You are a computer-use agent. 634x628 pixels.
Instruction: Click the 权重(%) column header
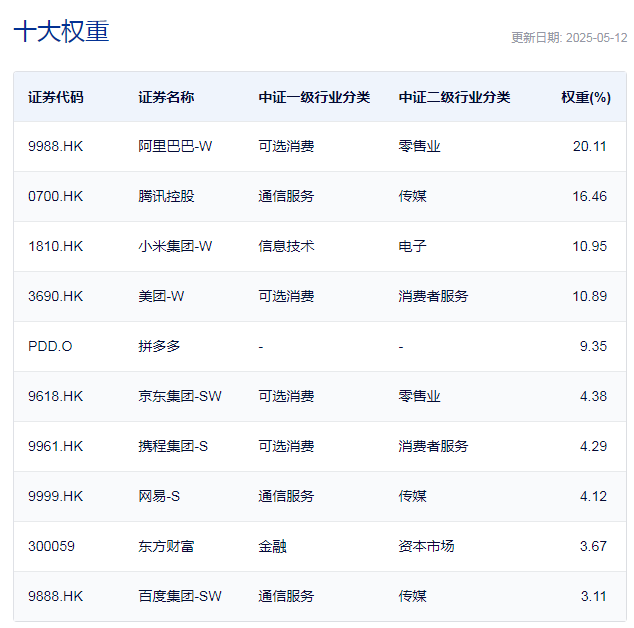point(585,97)
